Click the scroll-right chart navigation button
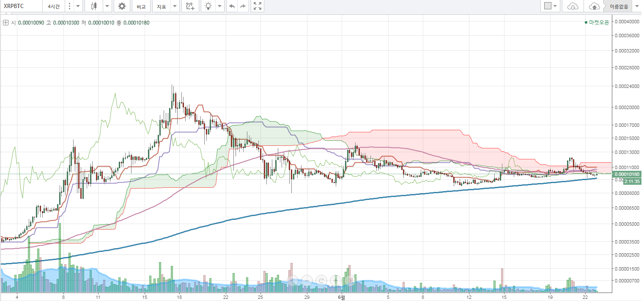 (350, 280)
